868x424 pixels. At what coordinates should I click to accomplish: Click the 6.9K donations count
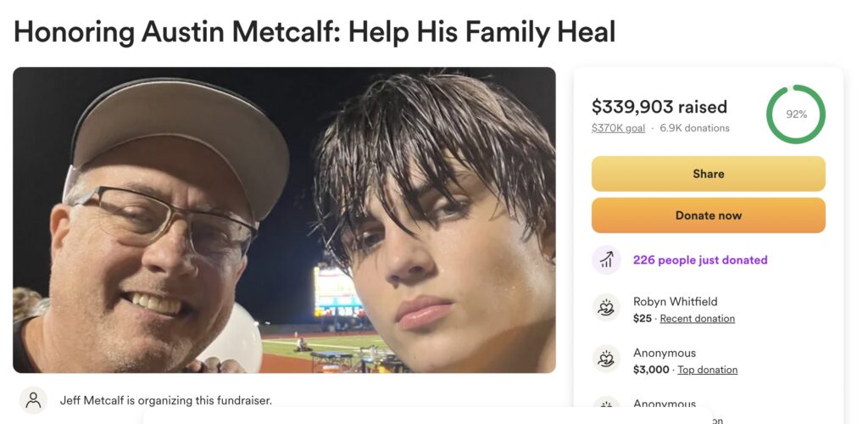tap(694, 128)
